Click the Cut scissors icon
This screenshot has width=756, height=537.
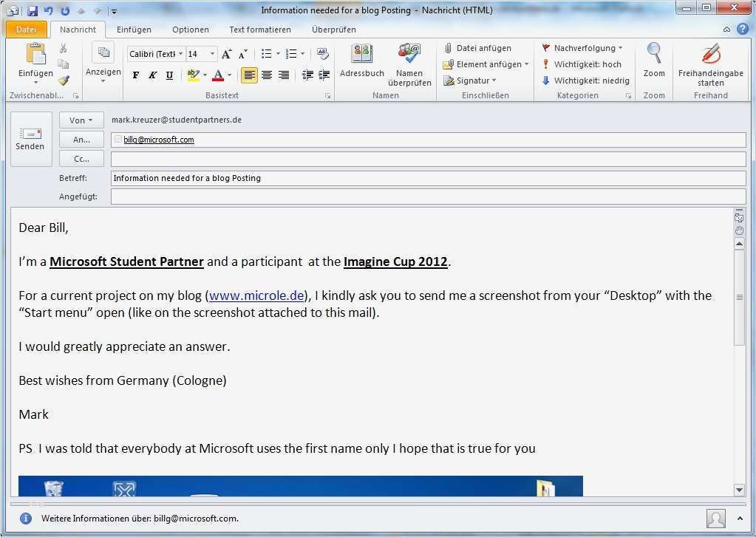pos(63,48)
